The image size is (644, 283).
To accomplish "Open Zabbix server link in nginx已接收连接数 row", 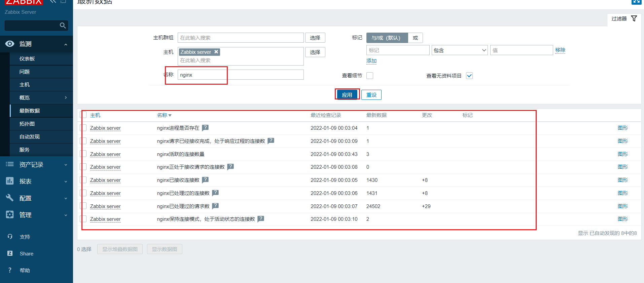I will 105,180.
